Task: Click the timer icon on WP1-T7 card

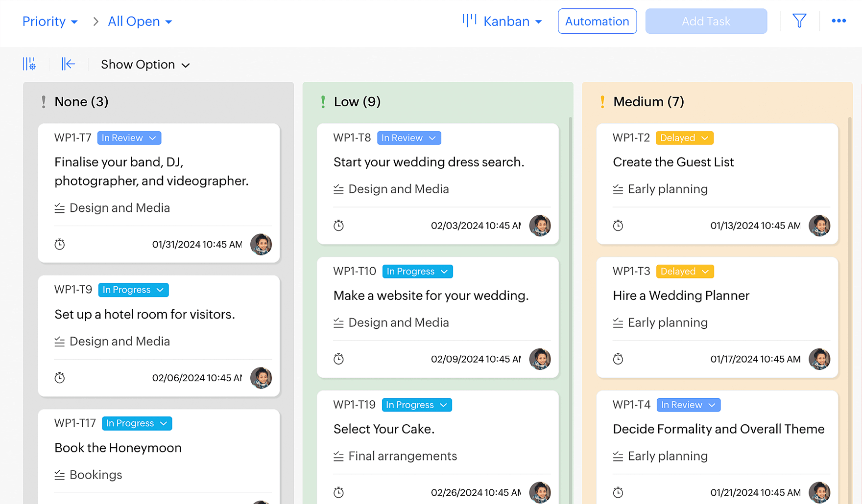Action: coord(60,244)
